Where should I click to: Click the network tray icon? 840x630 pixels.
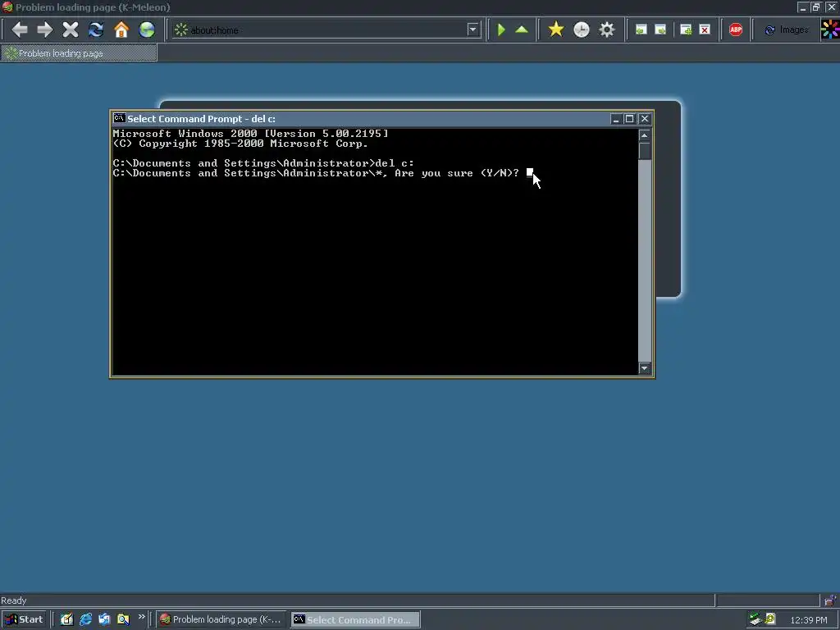pos(756,619)
